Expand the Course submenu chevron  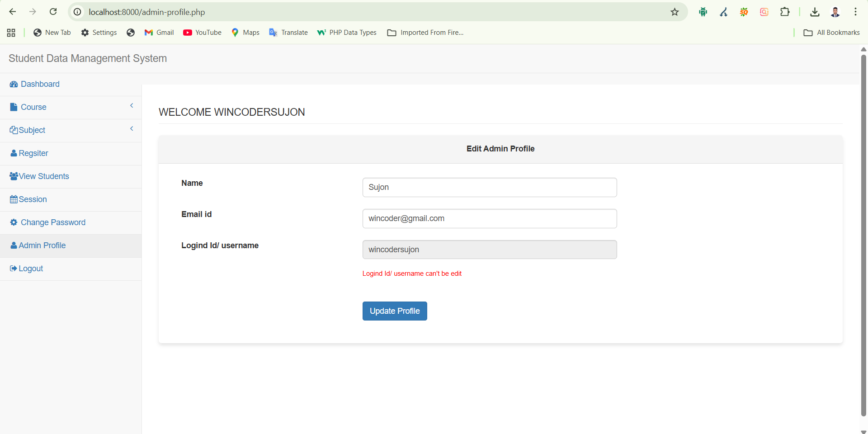pyautogui.click(x=132, y=106)
